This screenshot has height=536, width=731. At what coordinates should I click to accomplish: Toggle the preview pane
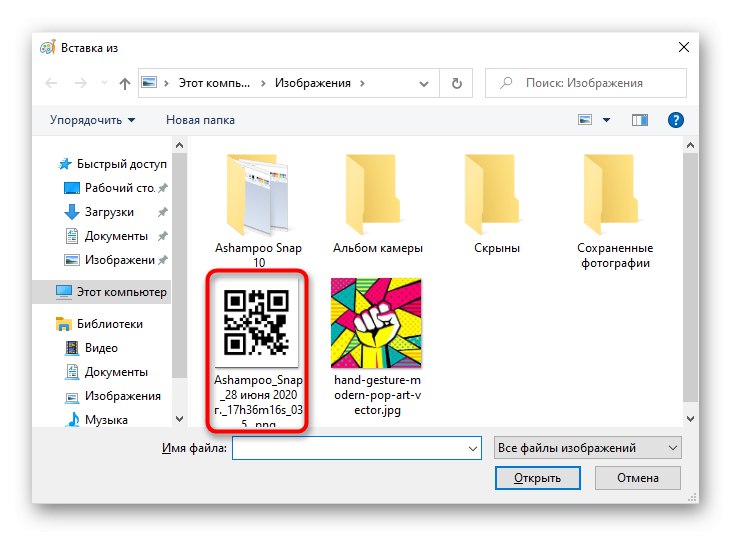click(x=640, y=120)
